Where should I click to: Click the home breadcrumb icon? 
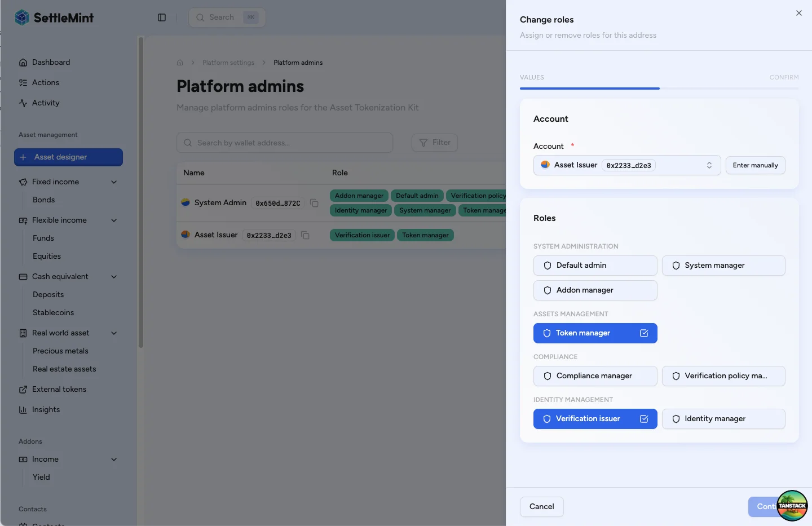[x=180, y=63]
